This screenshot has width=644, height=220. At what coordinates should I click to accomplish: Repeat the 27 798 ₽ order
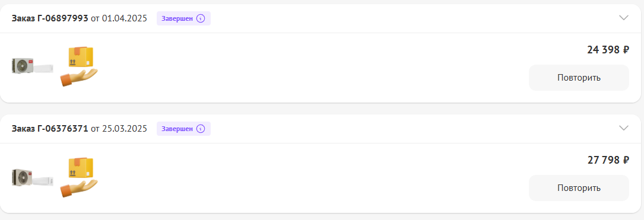579,188
